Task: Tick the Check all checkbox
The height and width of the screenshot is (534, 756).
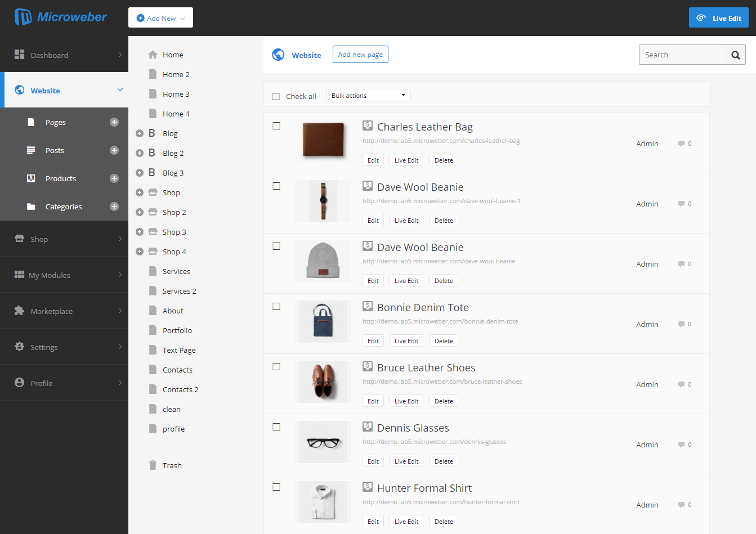Action: [276, 96]
